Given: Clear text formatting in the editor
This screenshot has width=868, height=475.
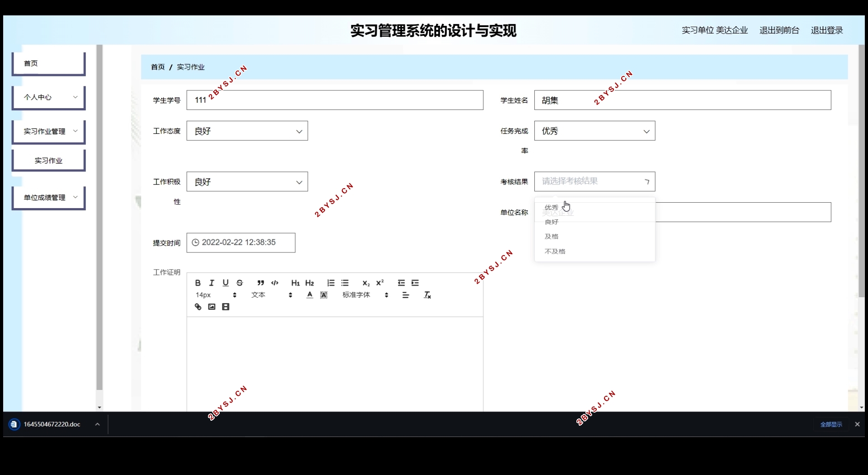Looking at the screenshot, I should [x=427, y=295].
